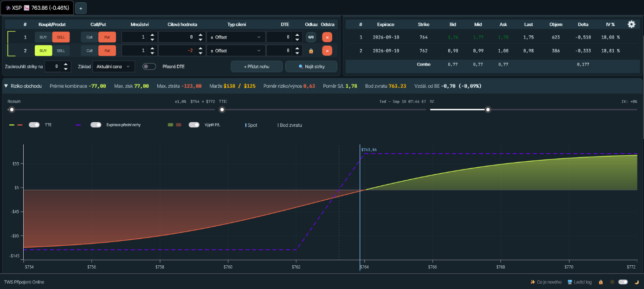This screenshot has width=644, height=289.
Task: Click the lock icon on leg 2
Action: pos(311,51)
